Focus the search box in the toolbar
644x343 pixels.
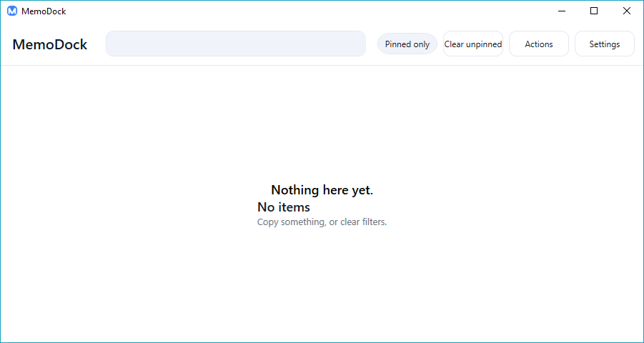235,44
